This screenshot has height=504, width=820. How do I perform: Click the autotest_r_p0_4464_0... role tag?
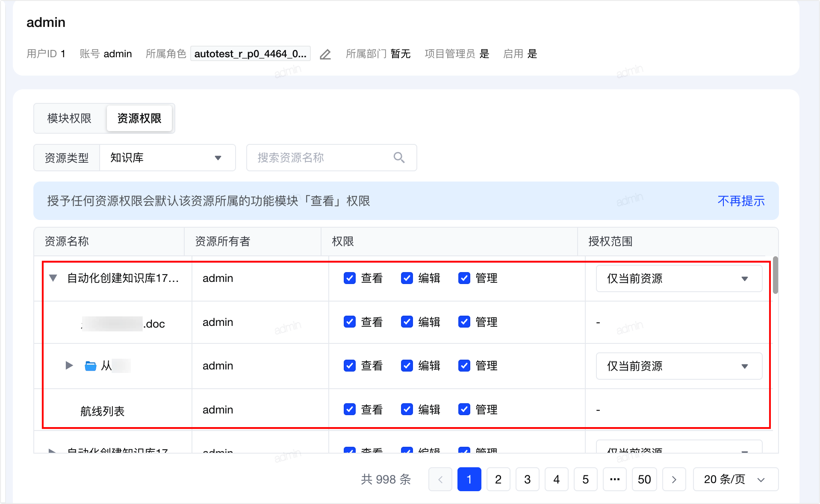click(x=251, y=54)
